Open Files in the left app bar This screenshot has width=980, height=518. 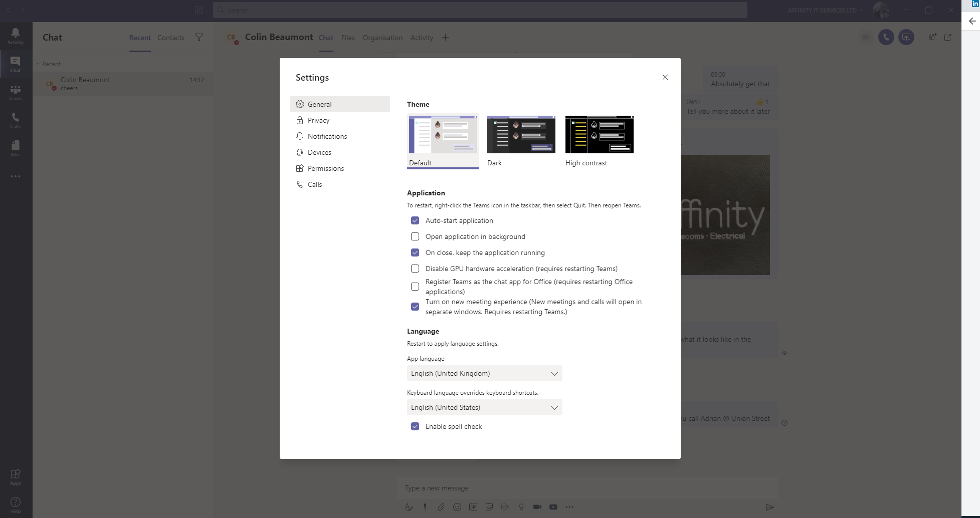coord(16,148)
